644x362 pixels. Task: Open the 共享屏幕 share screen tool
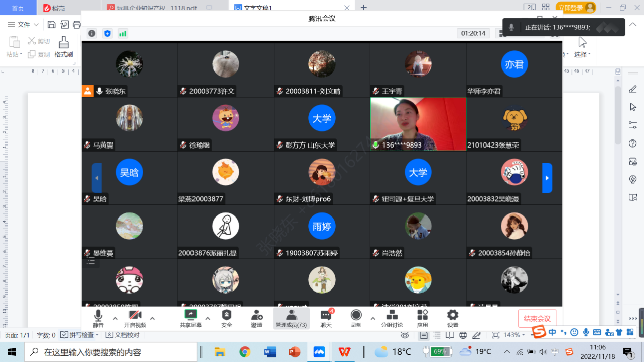tap(190, 316)
